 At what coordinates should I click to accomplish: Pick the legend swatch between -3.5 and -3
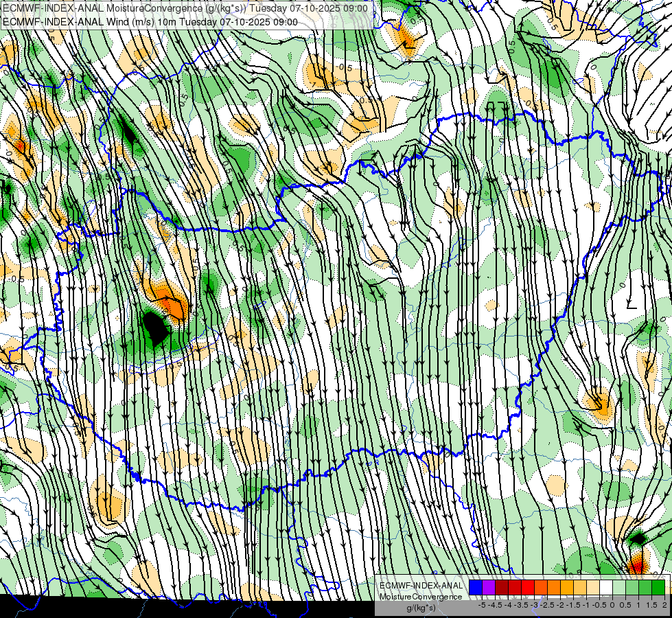click(x=528, y=588)
